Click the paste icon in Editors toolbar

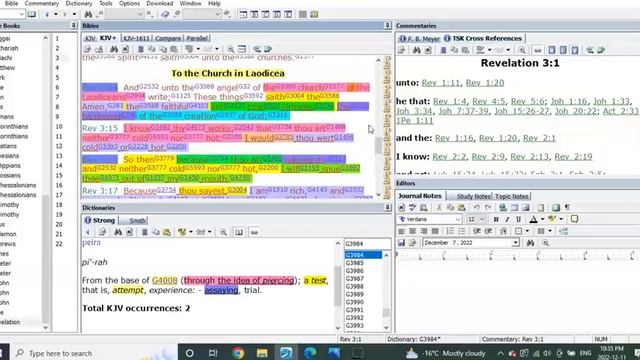click(x=462, y=207)
